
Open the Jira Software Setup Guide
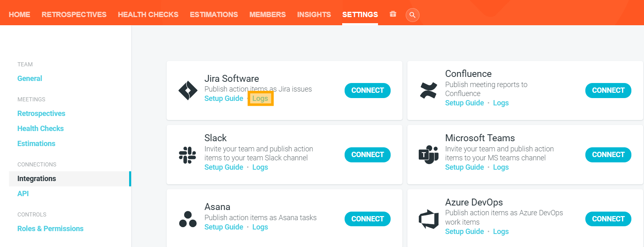tap(224, 98)
